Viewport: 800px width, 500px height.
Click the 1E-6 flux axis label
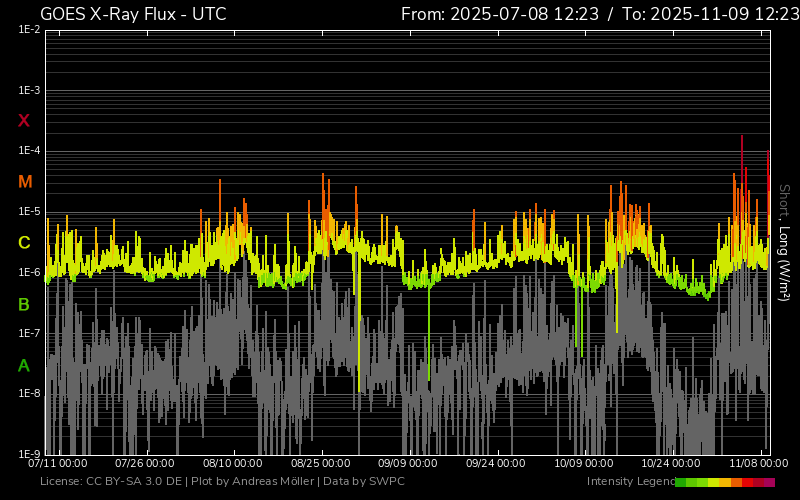29,273
